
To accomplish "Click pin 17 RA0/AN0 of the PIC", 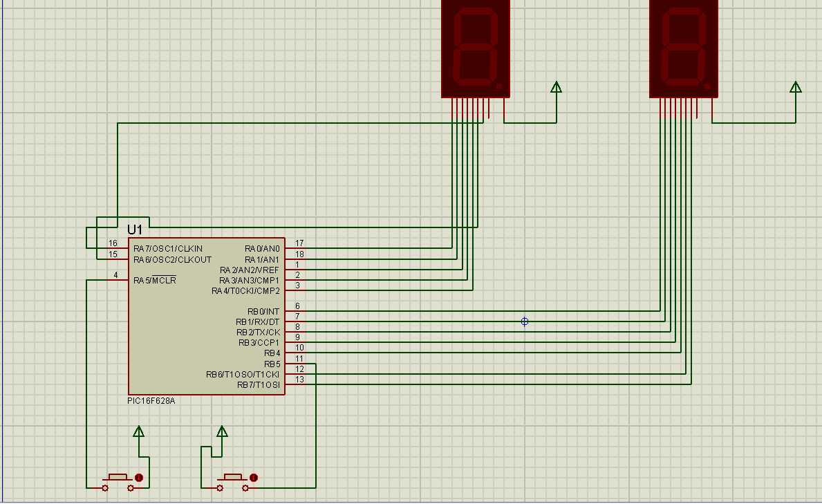I will (295, 248).
